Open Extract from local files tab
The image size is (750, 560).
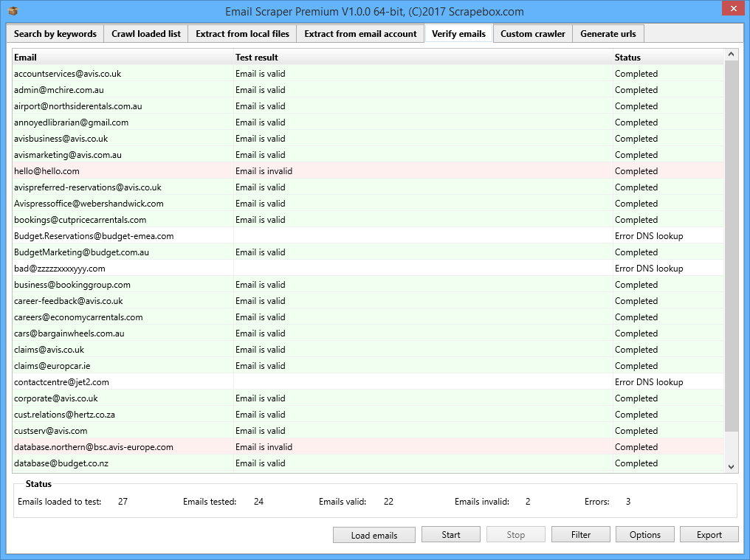tap(242, 34)
